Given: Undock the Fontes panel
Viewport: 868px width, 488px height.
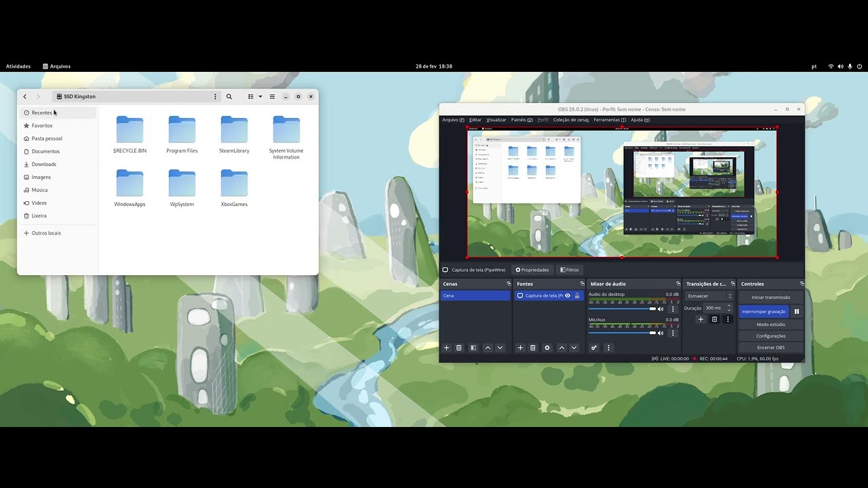Looking at the screenshot, I should pyautogui.click(x=582, y=284).
